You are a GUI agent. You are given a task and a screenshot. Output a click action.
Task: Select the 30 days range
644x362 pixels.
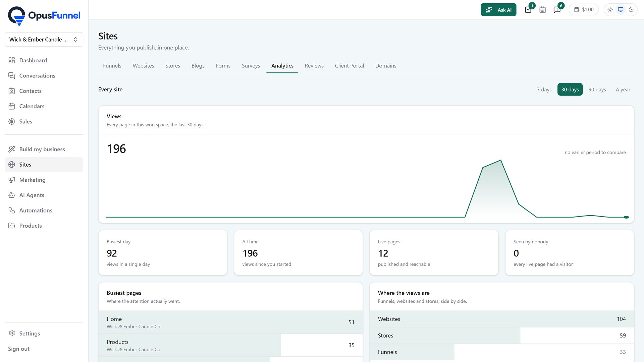click(570, 89)
